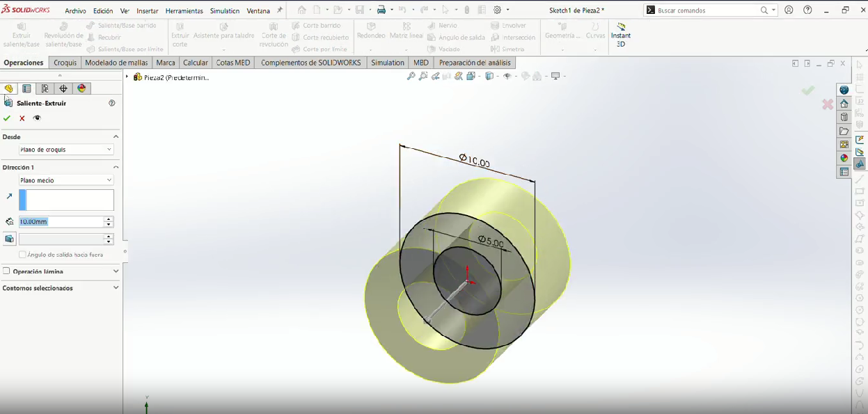Open the user login icon

[x=789, y=10]
